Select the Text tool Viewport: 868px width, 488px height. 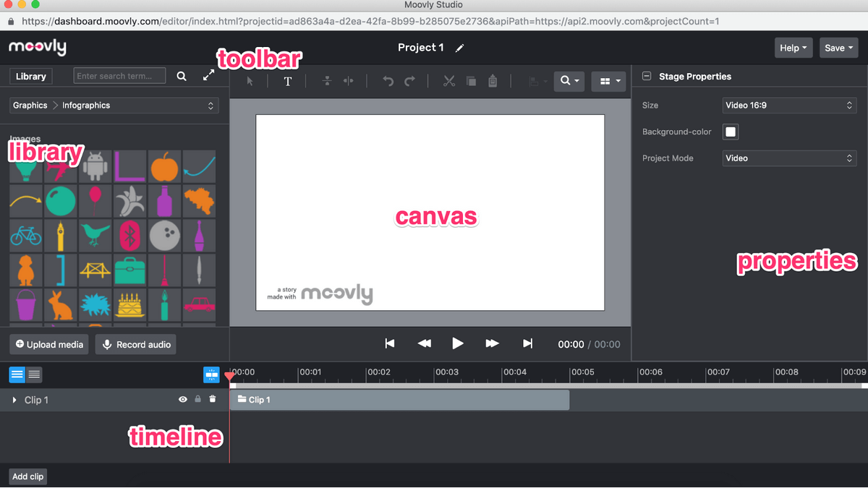click(x=287, y=81)
